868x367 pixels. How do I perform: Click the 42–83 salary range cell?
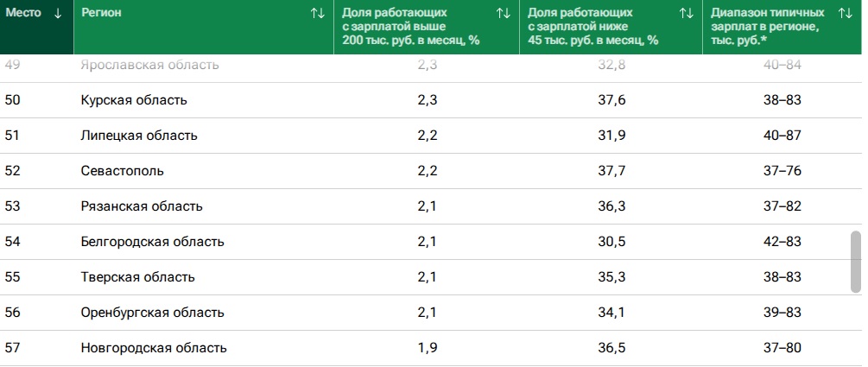pos(782,242)
